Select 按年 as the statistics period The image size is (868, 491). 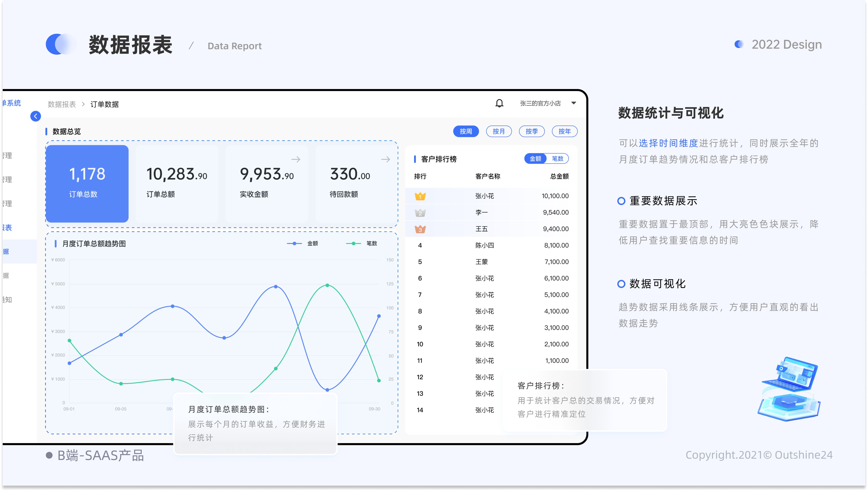[564, 131]
